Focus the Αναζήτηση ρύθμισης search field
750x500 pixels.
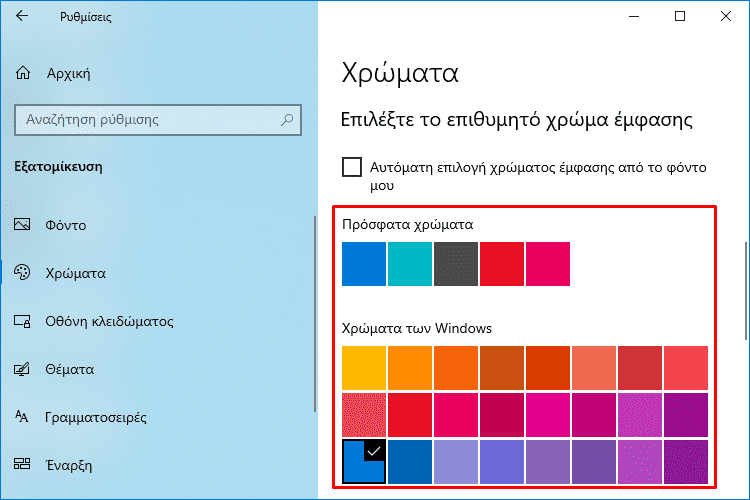pos(158,120)
